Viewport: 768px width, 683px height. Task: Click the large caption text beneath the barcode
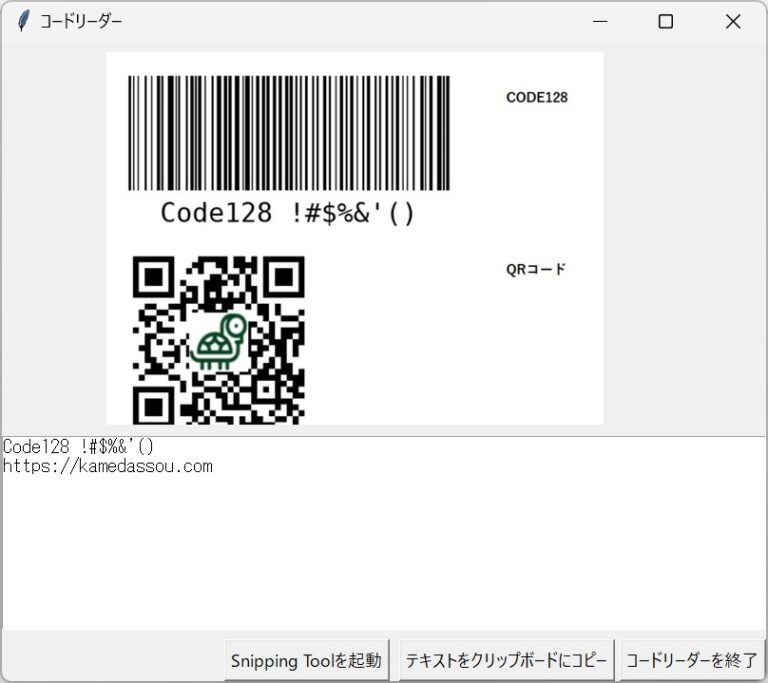coord(287,213)
